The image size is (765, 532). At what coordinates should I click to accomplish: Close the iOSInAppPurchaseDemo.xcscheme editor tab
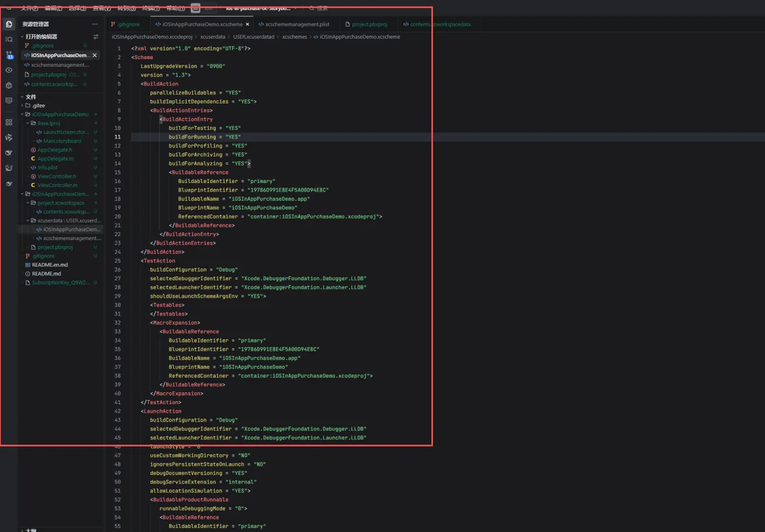click(248, 24)
